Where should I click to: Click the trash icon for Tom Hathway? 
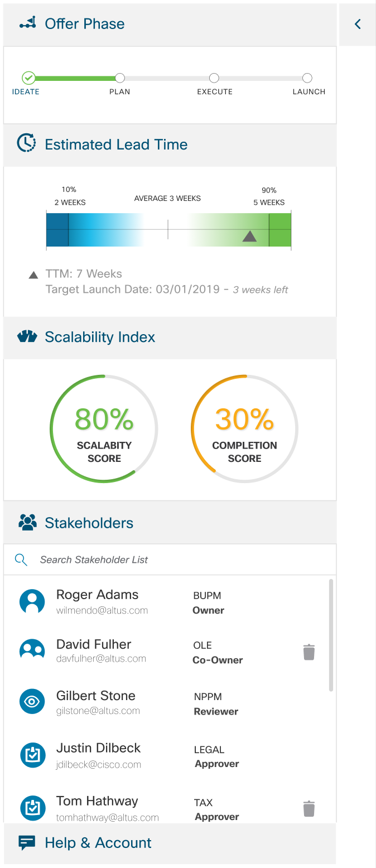[309, 809]
